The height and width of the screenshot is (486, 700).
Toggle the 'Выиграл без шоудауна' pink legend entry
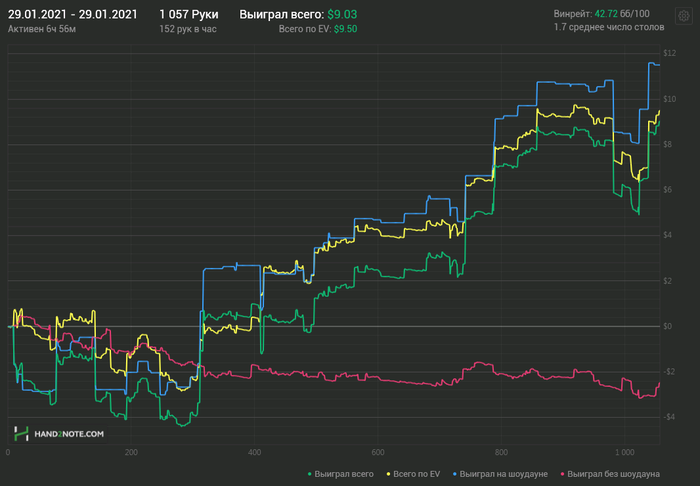click(x=610, y=474)
